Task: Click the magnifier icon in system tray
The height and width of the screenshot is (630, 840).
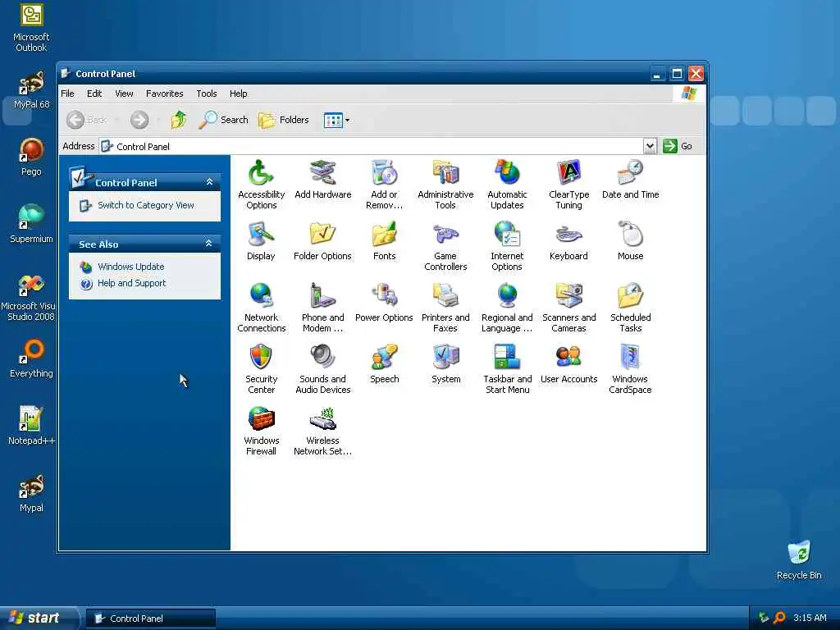Action: tap(779, 618)
